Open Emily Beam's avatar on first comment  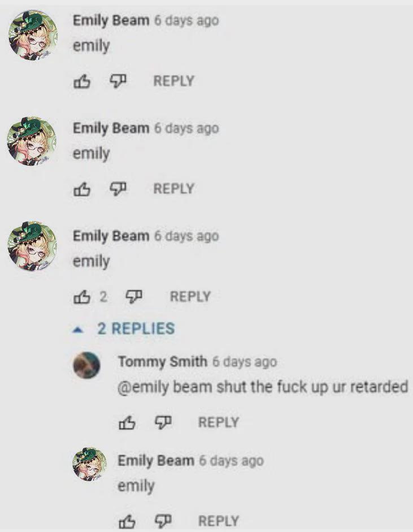(x=33, y=35)
